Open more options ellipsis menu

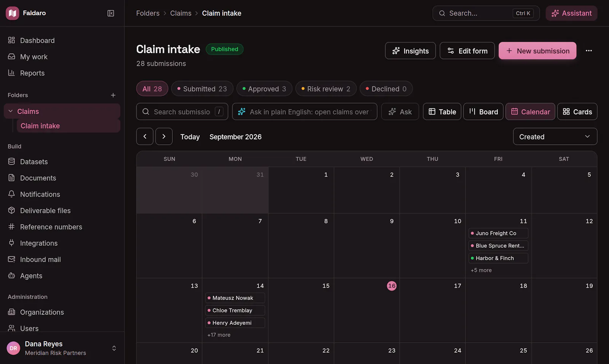click(589, 51)
